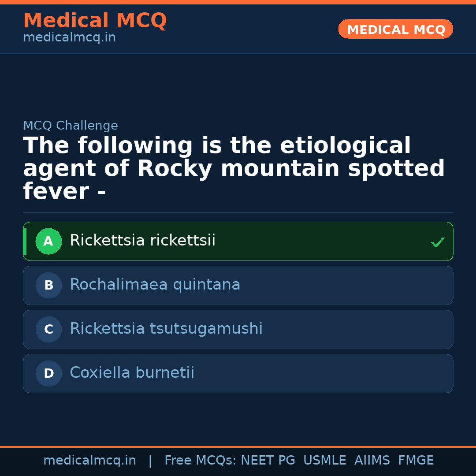Click AIIMS in the footer

372,461
